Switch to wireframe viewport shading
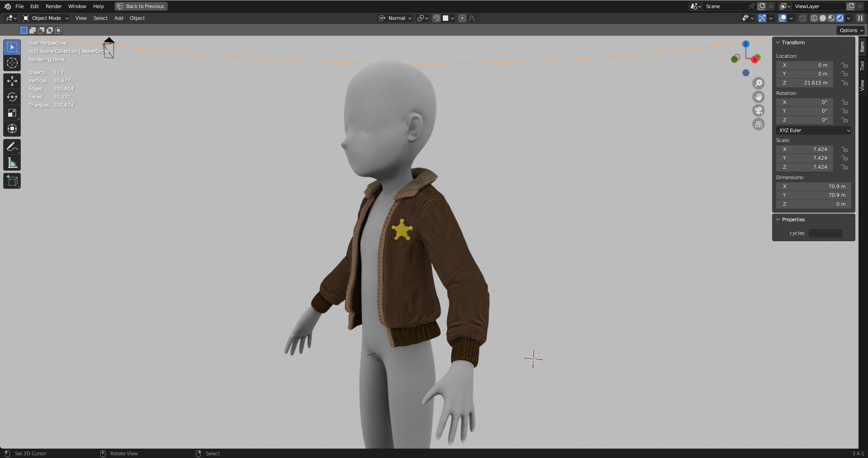The image size is (868, 458). click(x=814, y=18)
